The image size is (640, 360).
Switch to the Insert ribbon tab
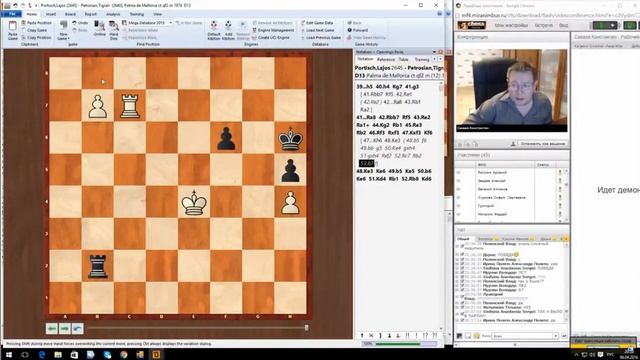[x=51, y=14]
